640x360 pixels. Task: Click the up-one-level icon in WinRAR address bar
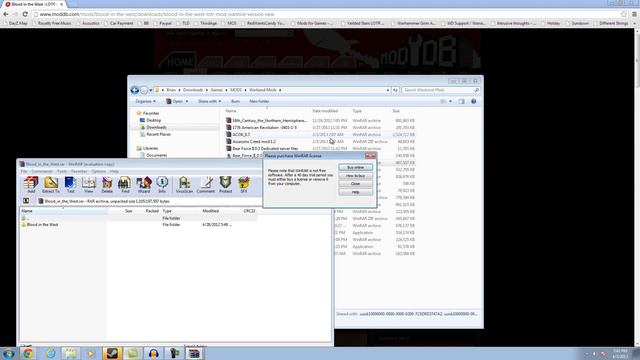tap(26, 201)
